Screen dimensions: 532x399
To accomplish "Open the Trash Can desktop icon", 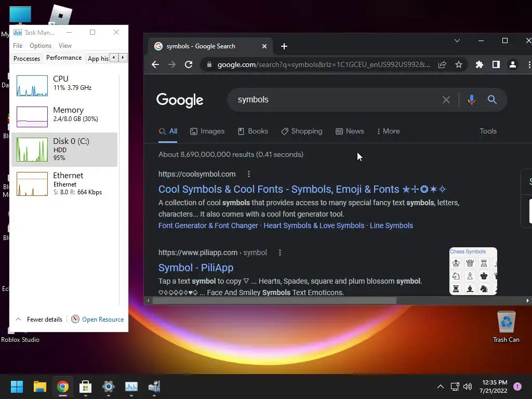I will tap(506, 327).
